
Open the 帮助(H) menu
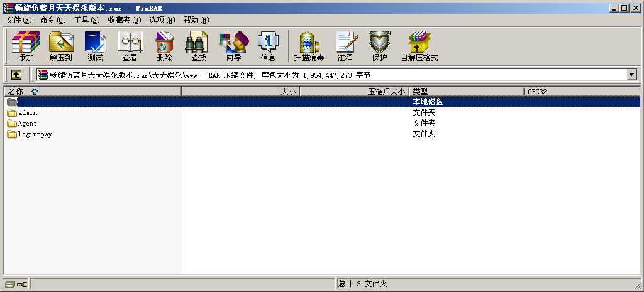(x=196, y=20)
